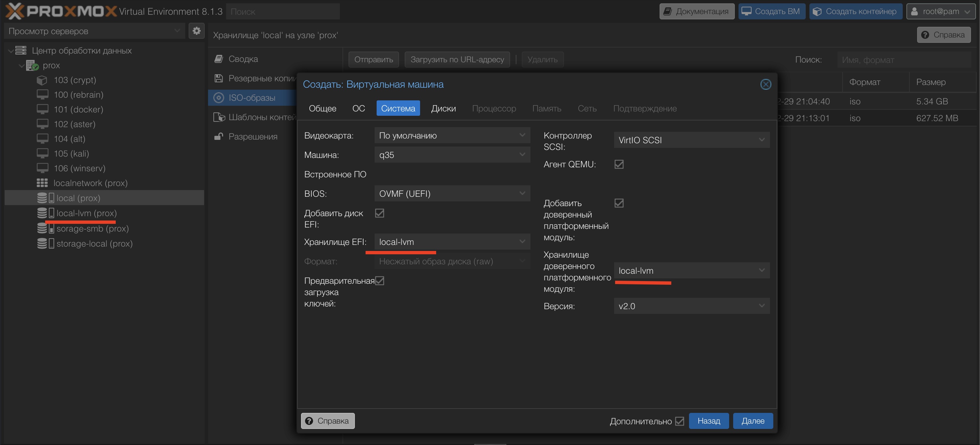Click the localnetwork (prox) grid icon
This screenshot has width=980, height=445.
tap(42, 183)
